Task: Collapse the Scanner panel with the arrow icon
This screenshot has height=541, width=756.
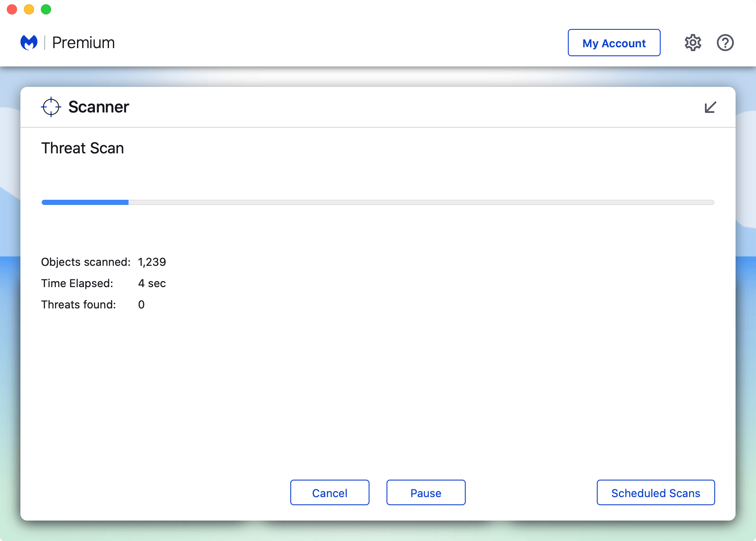Action: [x=710, y=107]
